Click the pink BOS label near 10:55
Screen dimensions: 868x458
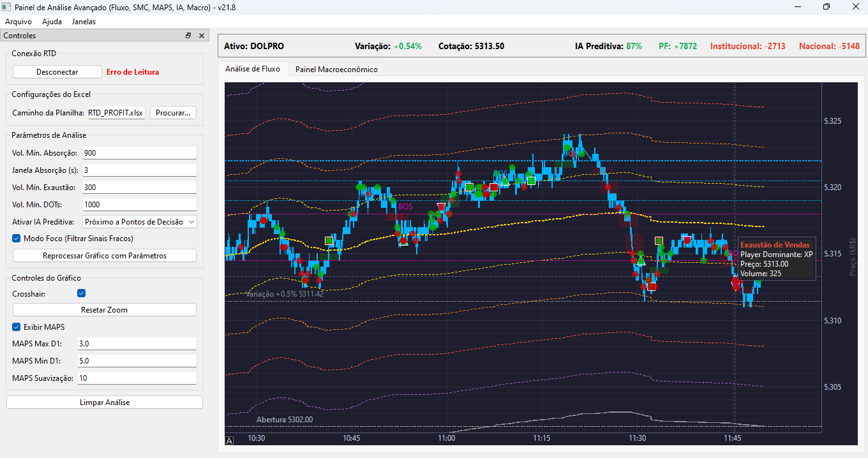click(x=405, y=207)
